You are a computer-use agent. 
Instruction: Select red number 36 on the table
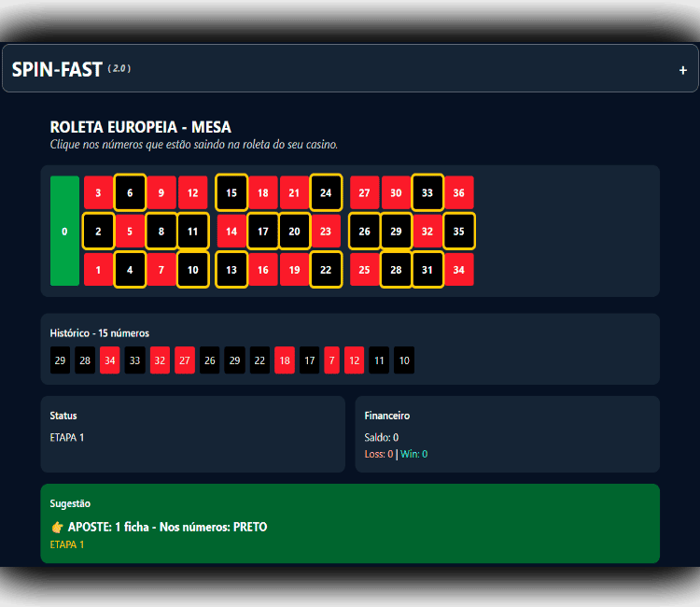click(459, 192)
